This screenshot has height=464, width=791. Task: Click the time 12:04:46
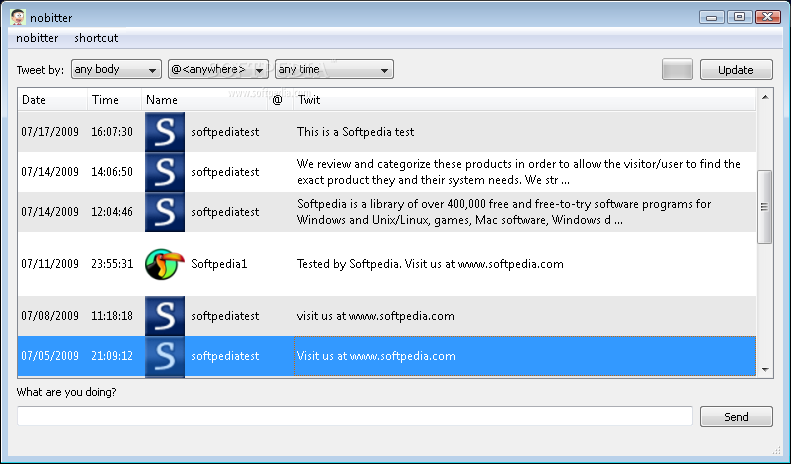click(112, 212)
